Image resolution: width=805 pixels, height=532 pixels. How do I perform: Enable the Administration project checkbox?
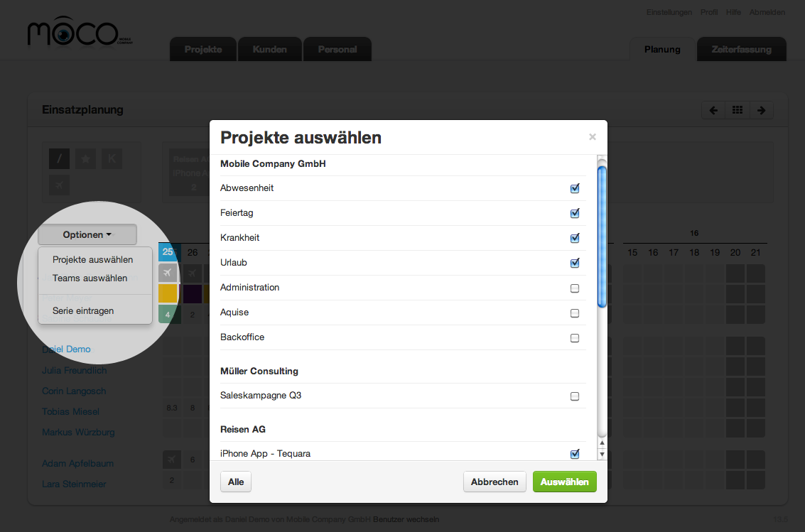tap(575, 288)
